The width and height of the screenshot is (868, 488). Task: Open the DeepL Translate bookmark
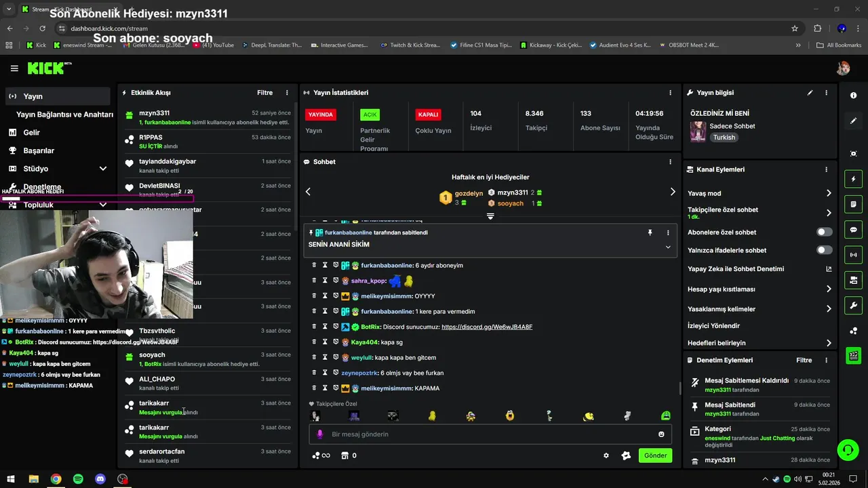pyautogui.click(x=271, y=45)
